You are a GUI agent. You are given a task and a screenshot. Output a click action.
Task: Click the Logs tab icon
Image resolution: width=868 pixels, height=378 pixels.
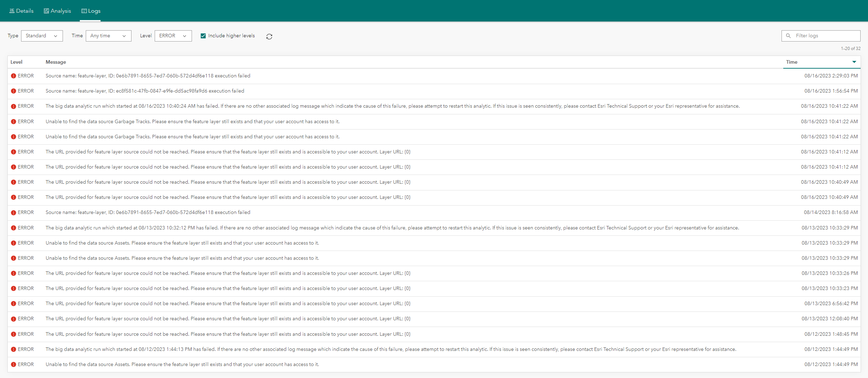83,11
